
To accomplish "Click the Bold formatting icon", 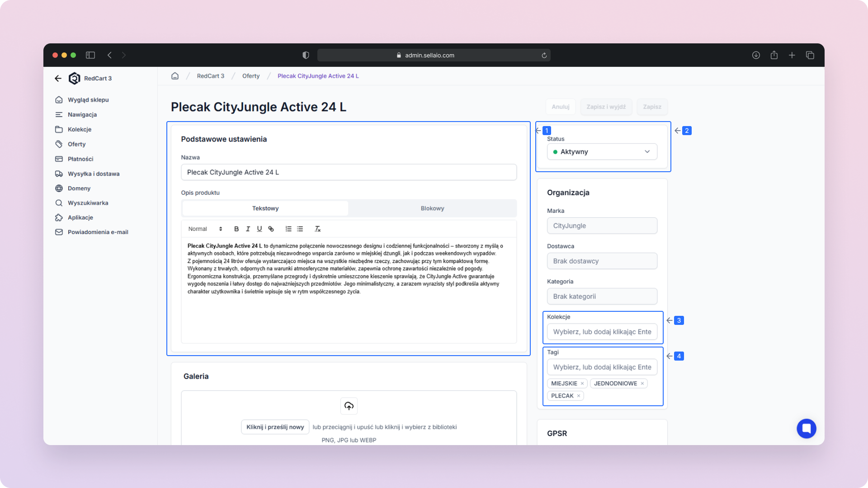I will coord(236,229).
